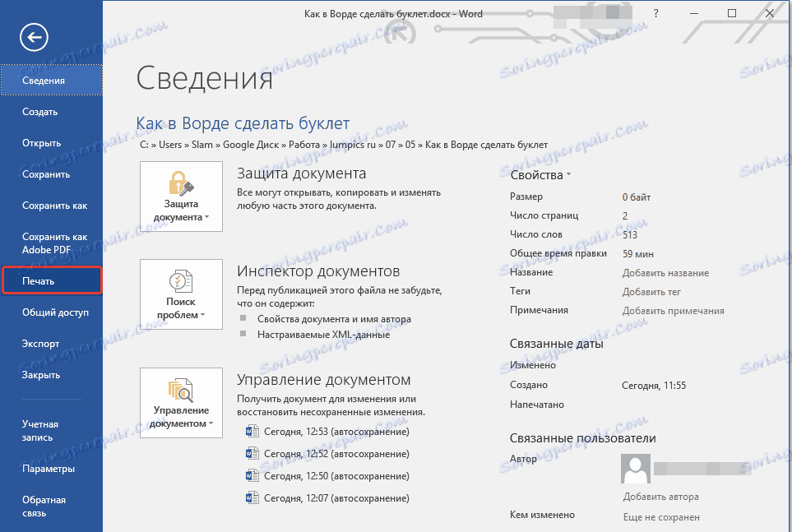Open the Protect Document lock icon button
This screenshot has height=532, width=792.
(x=181, y=197)
